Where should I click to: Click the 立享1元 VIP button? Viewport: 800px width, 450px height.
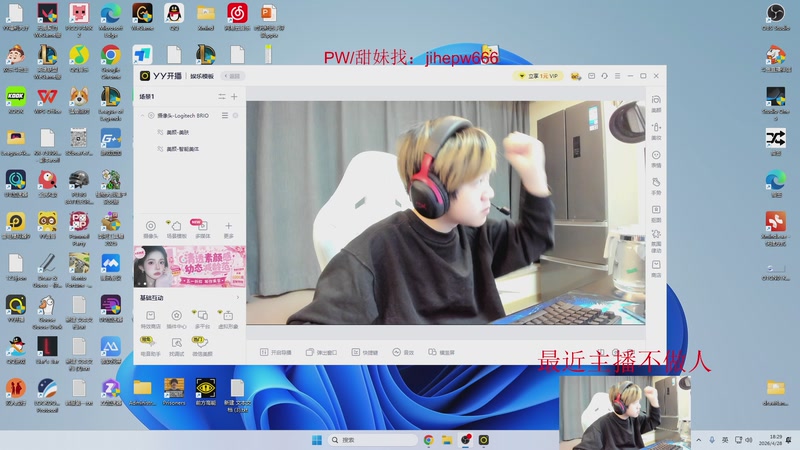[x=539, y=76]
